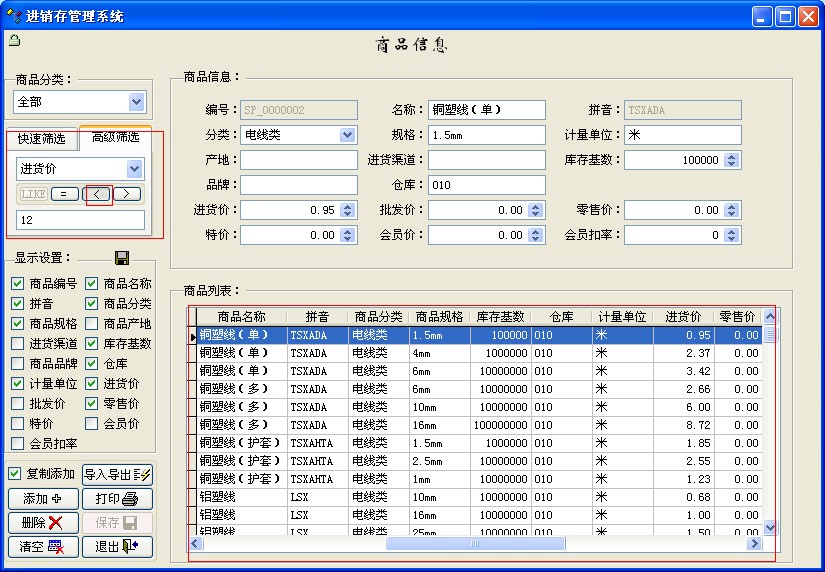Select the row with 进货价 2.37
The image size is (825, 572).
479,353
